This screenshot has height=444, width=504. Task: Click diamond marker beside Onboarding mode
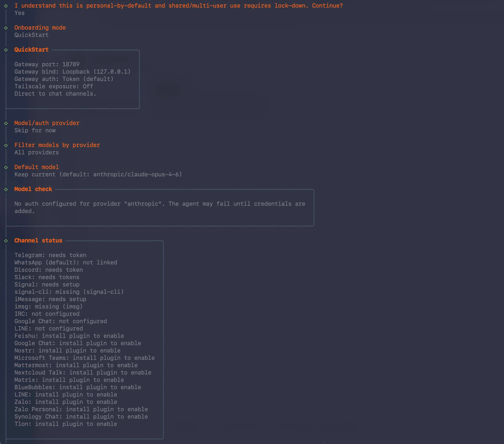[6, 28]
